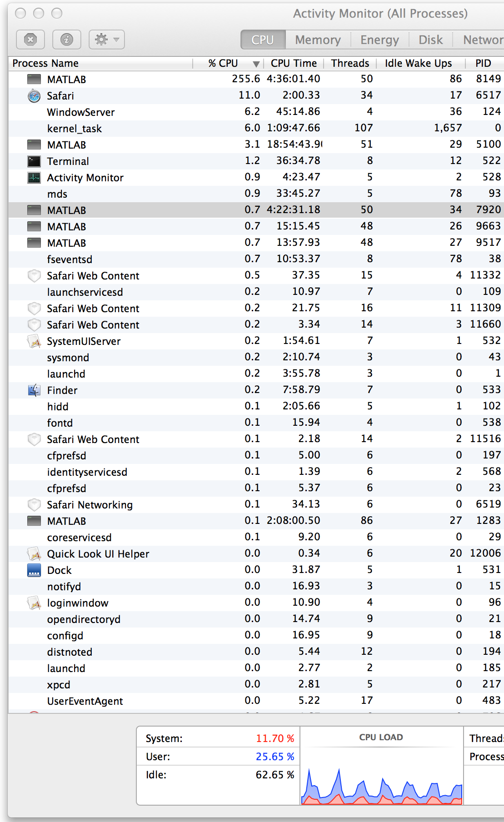This screenshot has width=504, height=822.
Task: Select the notifyd process name
Action: pyautogui.click(x=64, y=587)
